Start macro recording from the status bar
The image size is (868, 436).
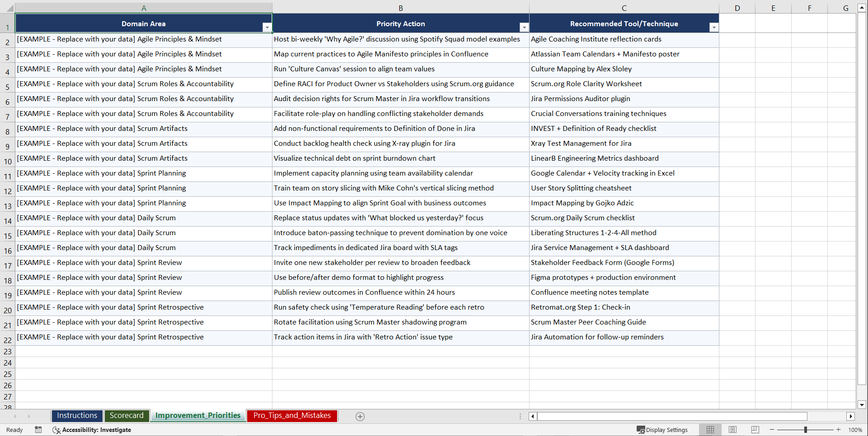38,430
